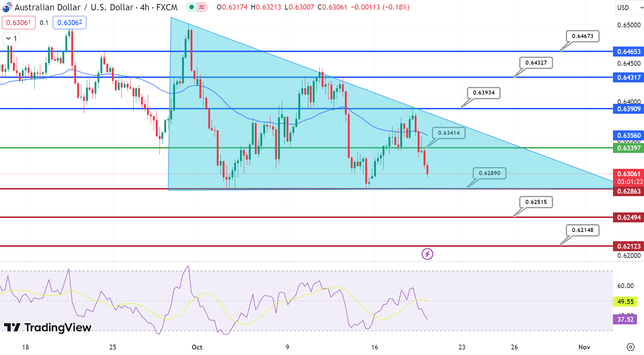Click the yellow RSI average 49.55 label
Image resolution: width=644 pixels, height=355 pixels.
625,302
